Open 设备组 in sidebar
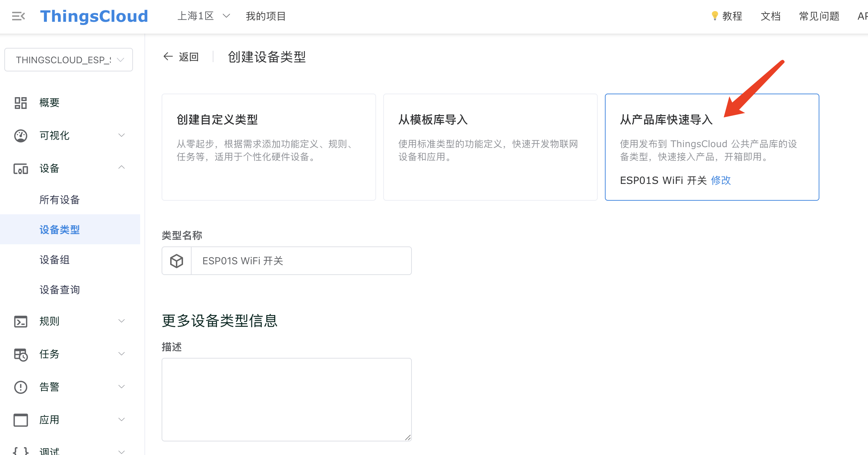Viewport: 868px width, 455px height. (x=54, y=260)
